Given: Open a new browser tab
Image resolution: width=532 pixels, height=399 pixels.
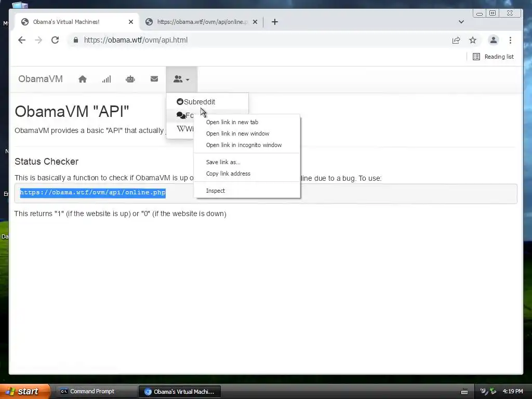Looking at the screenshot, I should click(275, 22).
